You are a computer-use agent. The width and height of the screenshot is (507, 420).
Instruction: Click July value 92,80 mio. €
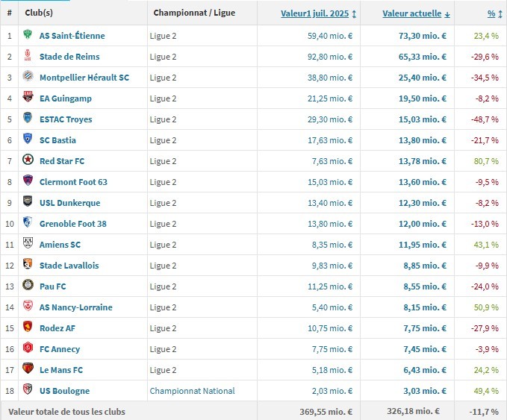click(x=330, y=57)
